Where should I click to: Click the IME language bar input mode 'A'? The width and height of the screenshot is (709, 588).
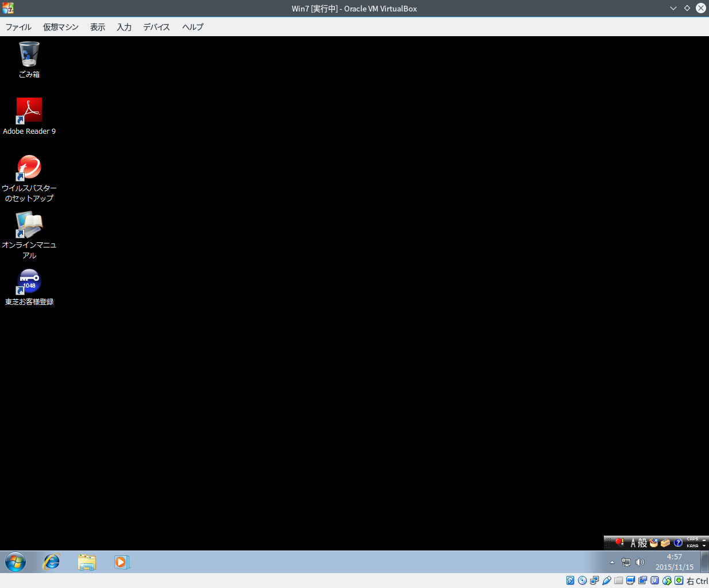click(x=633, y=543)
